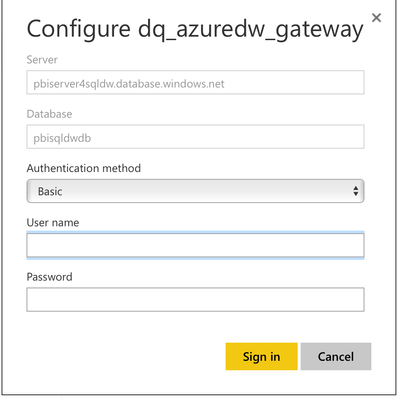
Task: Click the Password label
Action: click(49, 277)
